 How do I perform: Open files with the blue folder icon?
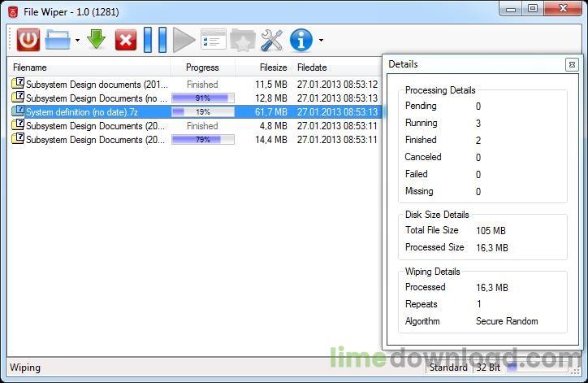(x=58, y=39)
